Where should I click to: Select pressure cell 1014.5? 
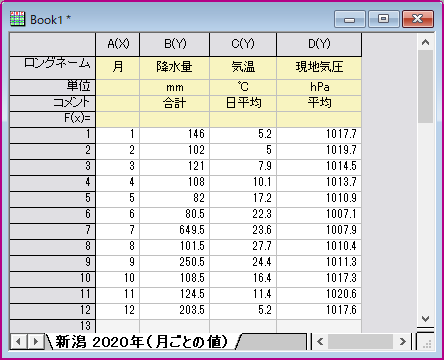(319, 167)
